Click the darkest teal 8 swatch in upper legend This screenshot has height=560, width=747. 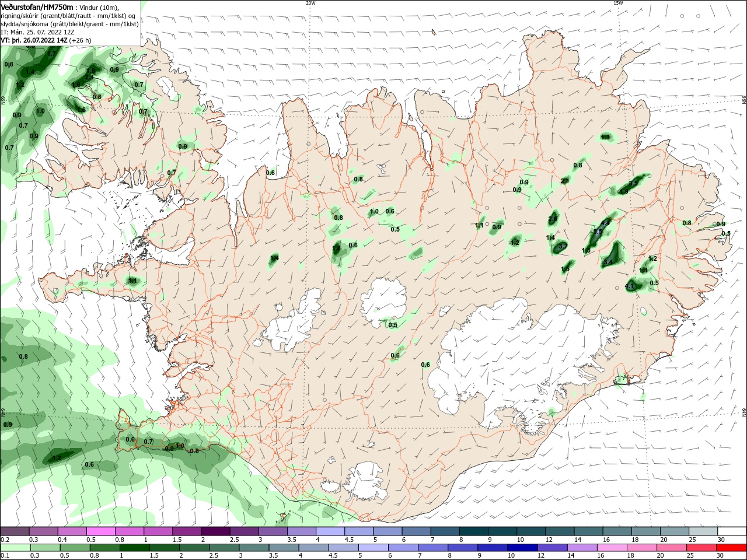(474, 531)
